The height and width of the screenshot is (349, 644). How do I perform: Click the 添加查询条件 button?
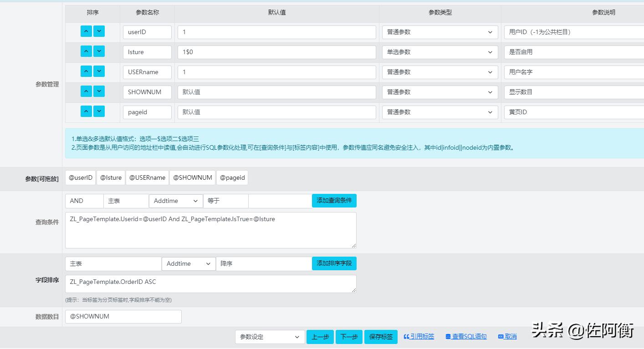(x=334, y=201)
